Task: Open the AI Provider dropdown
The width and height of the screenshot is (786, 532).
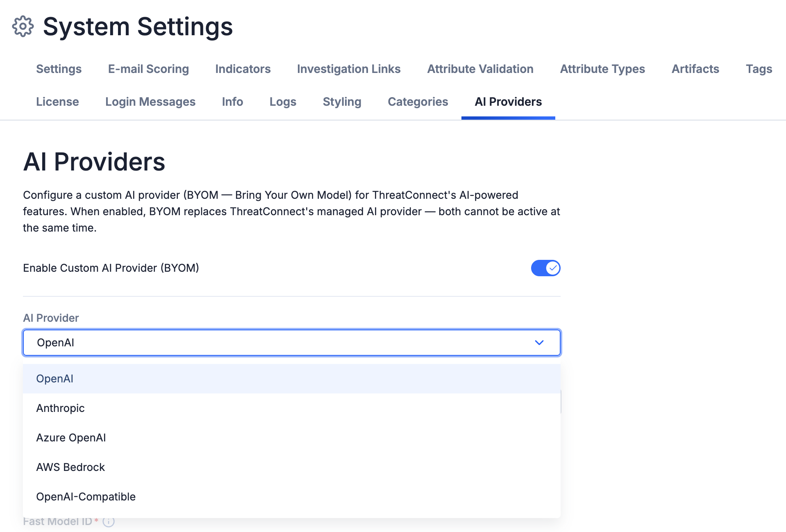Action: 292,343
